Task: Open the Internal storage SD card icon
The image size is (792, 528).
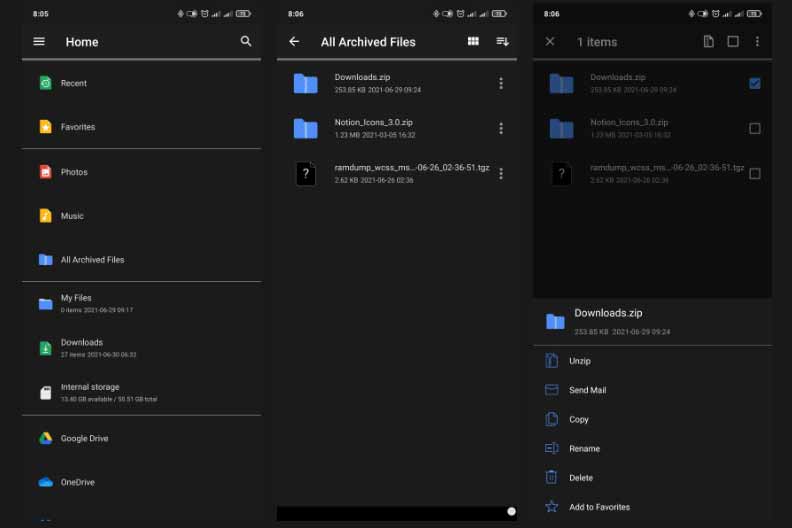Action: click(45, 393)
